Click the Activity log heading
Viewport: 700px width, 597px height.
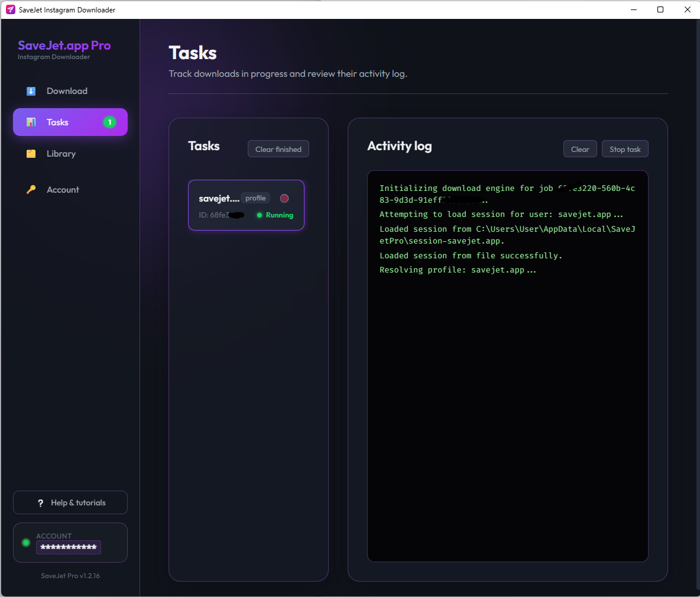tap(400, 147)
